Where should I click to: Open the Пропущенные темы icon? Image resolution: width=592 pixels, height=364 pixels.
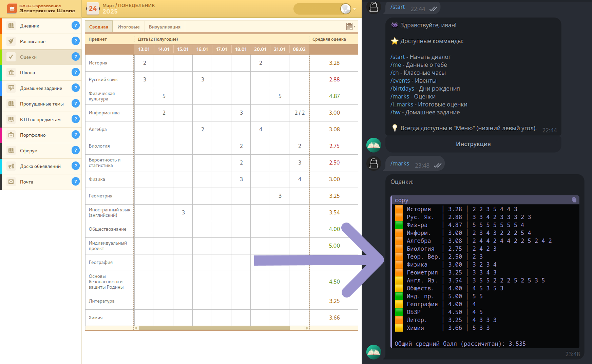(x=11, y=104)
